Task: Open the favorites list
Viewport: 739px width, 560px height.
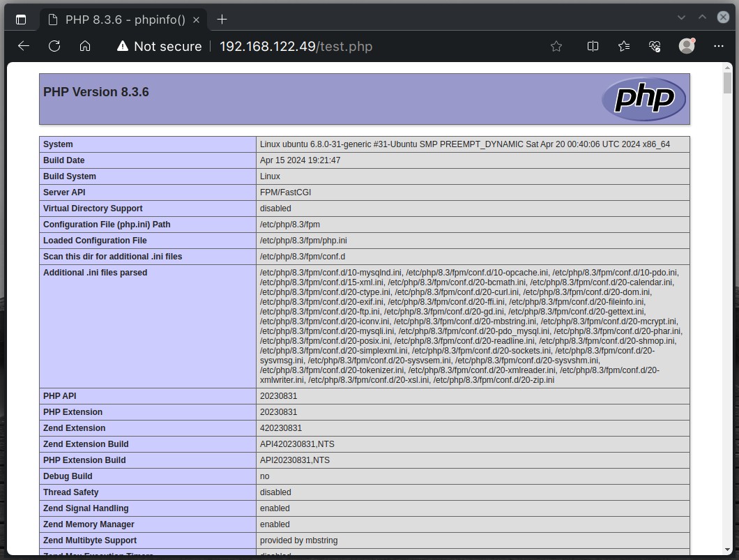Action: pos(623,46)
